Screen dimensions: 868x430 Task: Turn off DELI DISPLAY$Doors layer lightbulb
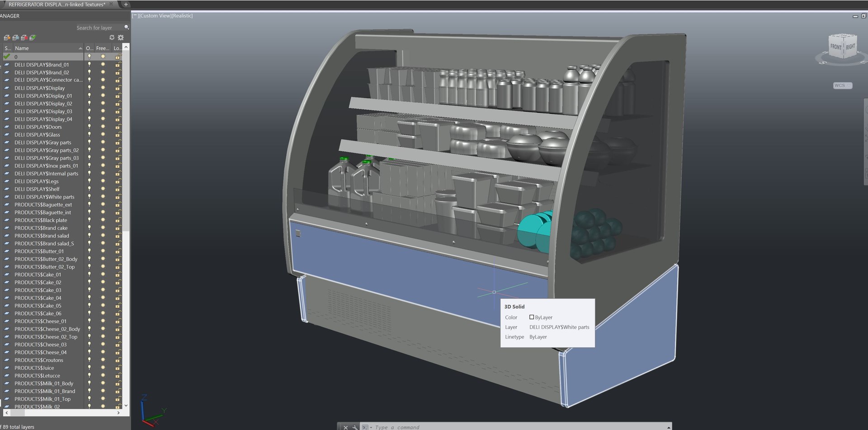[90, 127]
